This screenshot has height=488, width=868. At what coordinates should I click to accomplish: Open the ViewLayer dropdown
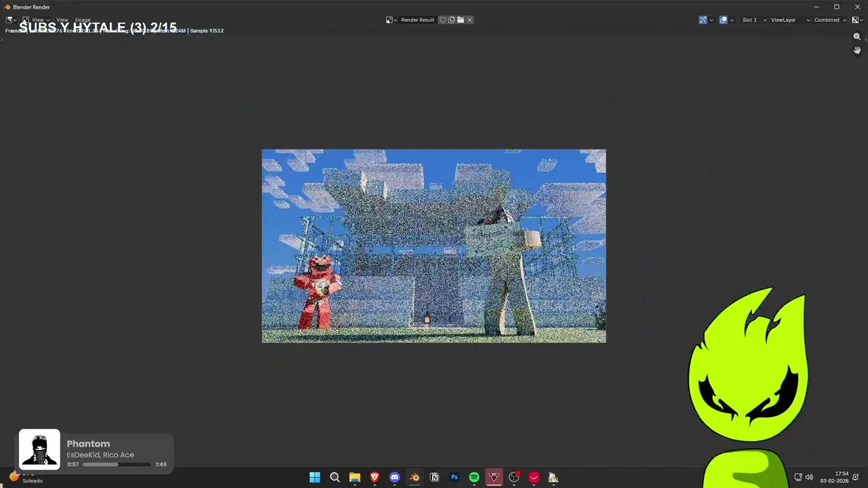pyautogui.click(x=790, y=20)
